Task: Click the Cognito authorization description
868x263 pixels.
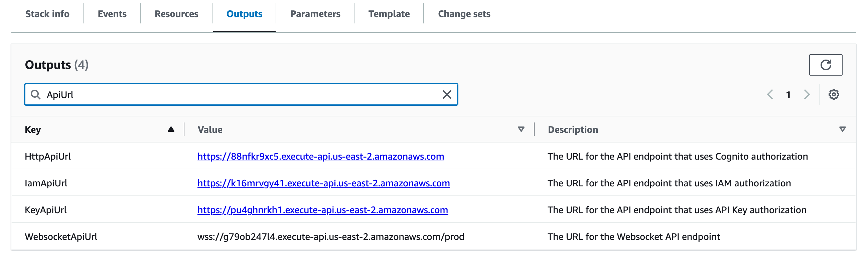Action: pyautogui.click(x=678, y=157)
